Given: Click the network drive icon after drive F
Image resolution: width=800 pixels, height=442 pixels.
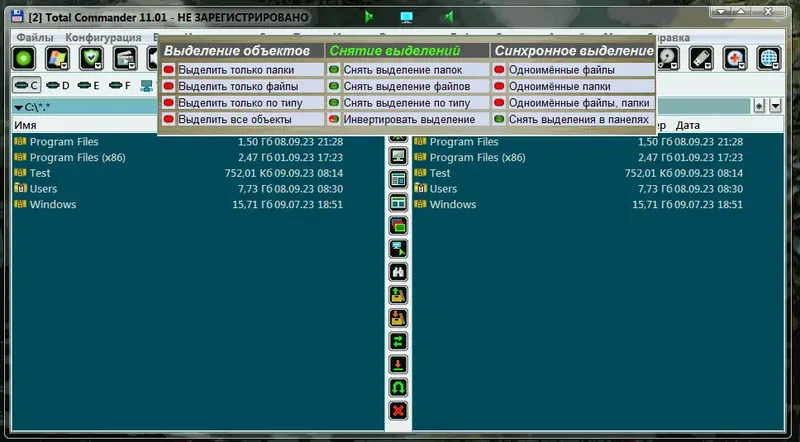Looking at the screenshot, I should (x=146, y=86).
